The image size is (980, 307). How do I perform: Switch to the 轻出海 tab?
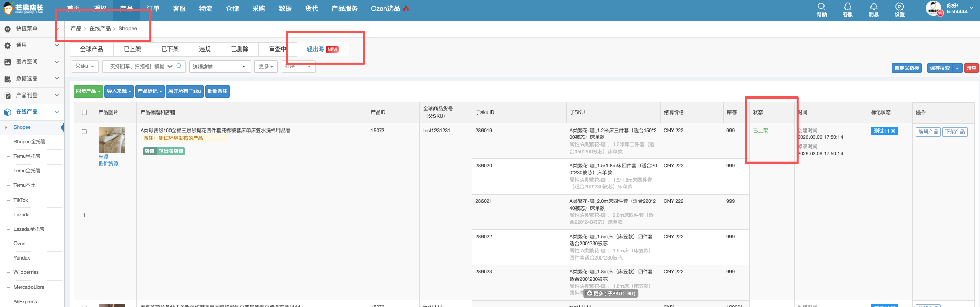pyautogui.click(x=322, y=49)
